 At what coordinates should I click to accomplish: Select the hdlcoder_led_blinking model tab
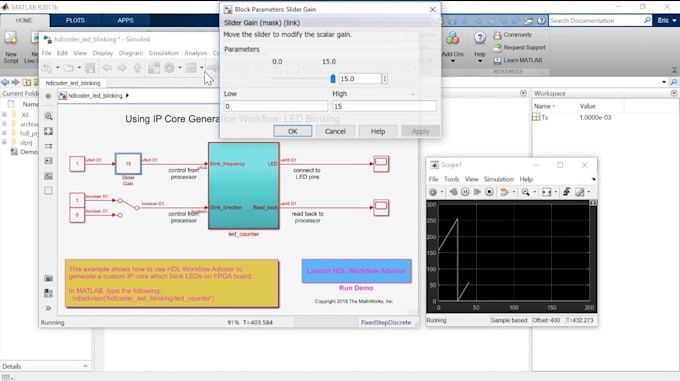click(x=73, y=83)
